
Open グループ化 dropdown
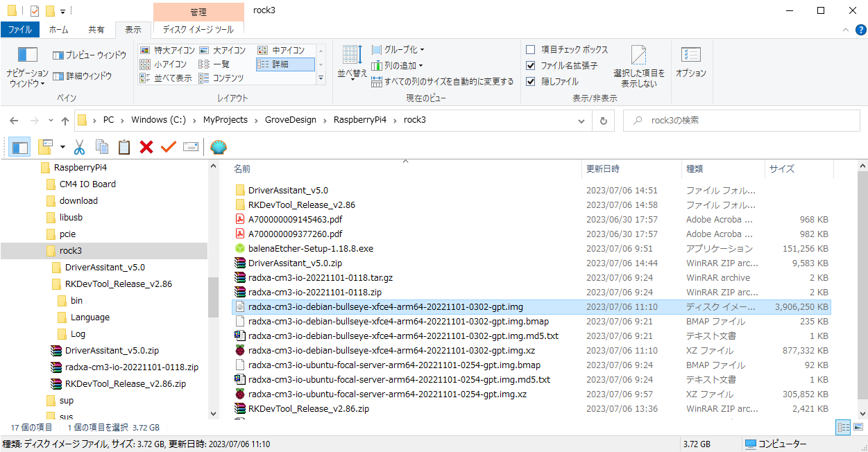coord(398,50)
